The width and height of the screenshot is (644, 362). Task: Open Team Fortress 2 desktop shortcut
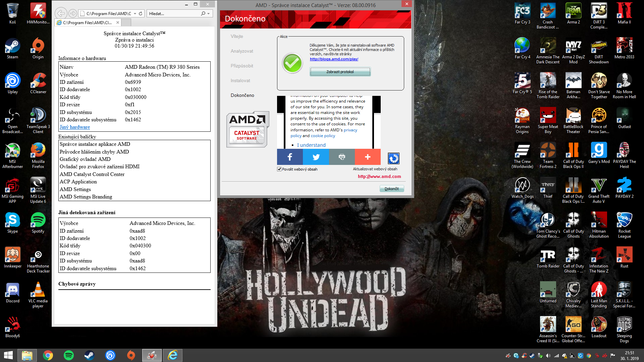(x=548, y=156)
